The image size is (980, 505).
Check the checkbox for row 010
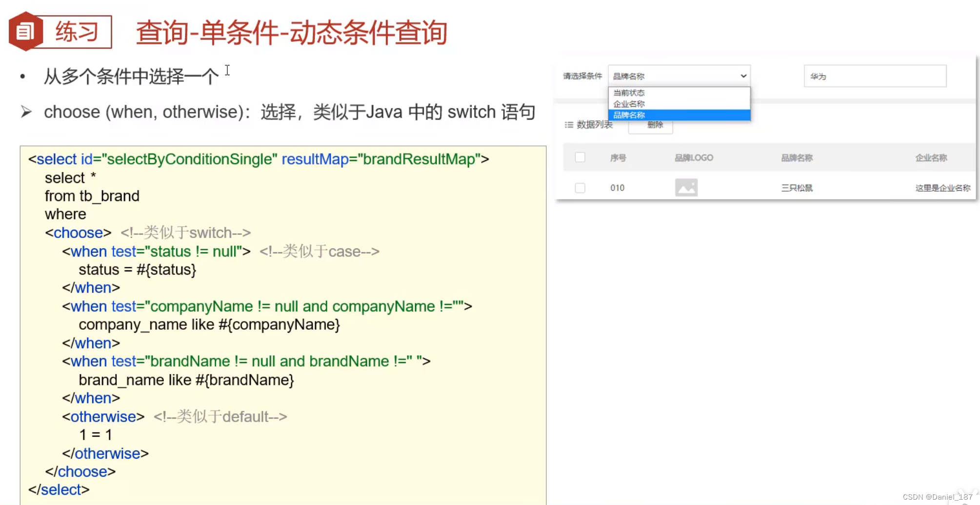point(580,188)
